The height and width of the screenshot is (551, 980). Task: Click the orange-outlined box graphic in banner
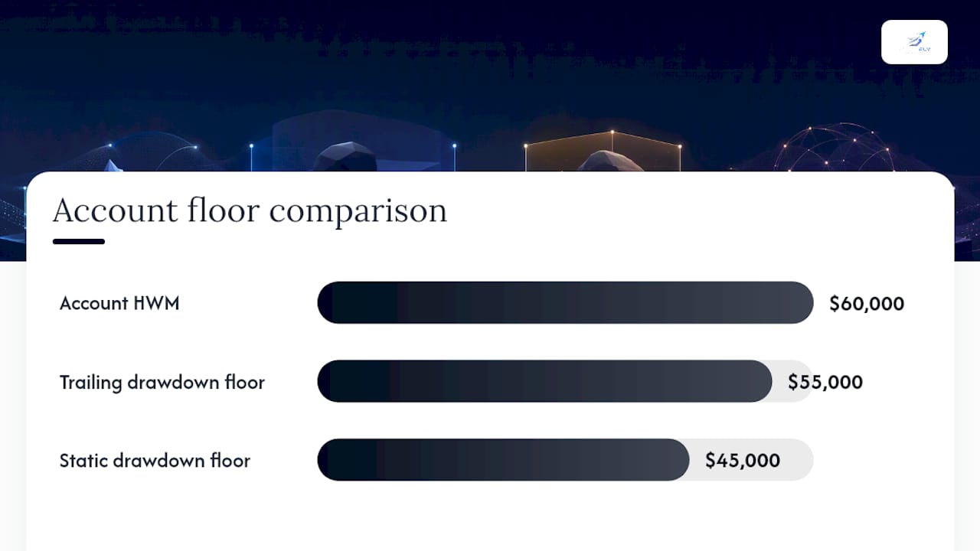(603, 151)
